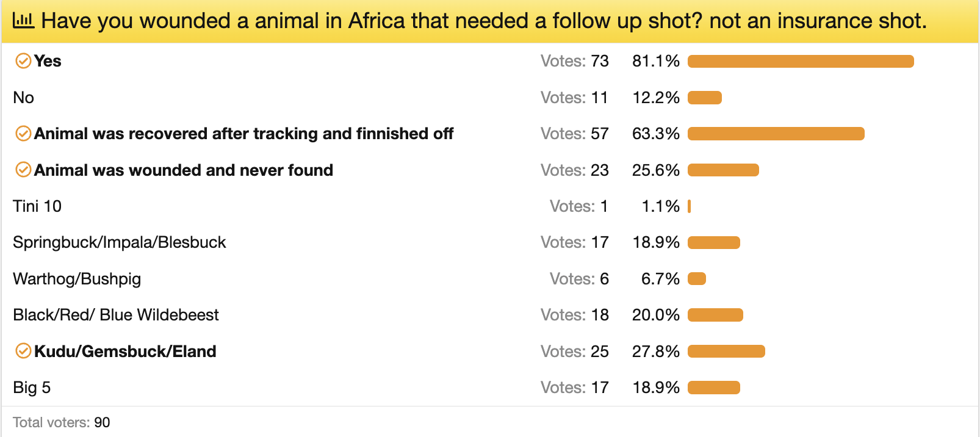The width and height of the screenshot is (980, 437).
Task: Select the No poll option
Action: pos(24,98)
